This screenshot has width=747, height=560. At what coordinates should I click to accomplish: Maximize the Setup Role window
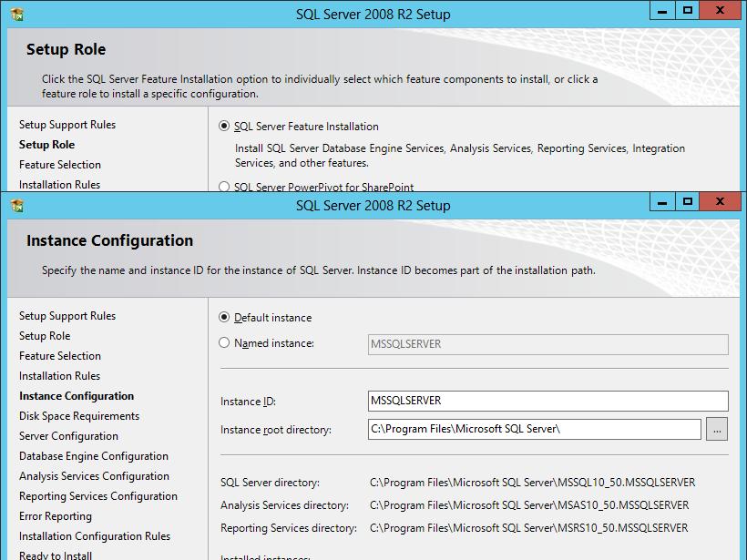[688, 11]
